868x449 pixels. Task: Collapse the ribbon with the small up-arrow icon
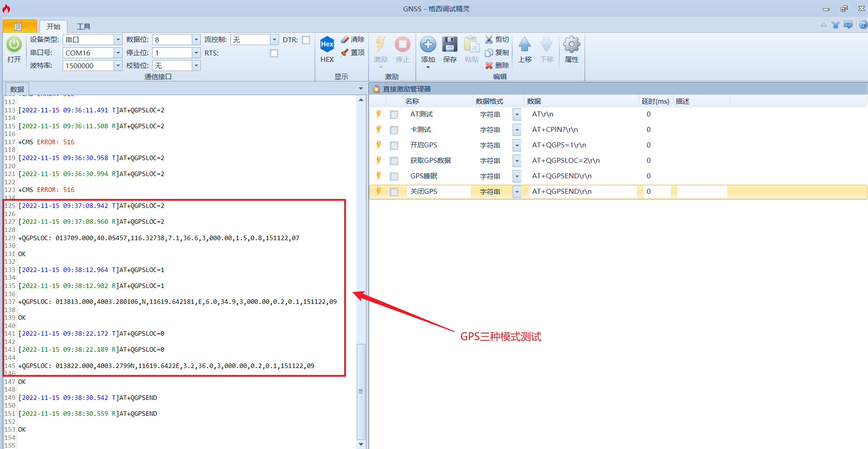(823, 25)
